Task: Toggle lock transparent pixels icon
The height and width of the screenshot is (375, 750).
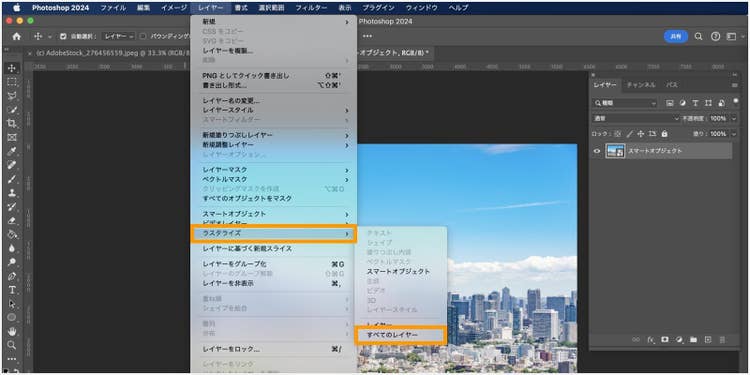Action: [617, 134]
